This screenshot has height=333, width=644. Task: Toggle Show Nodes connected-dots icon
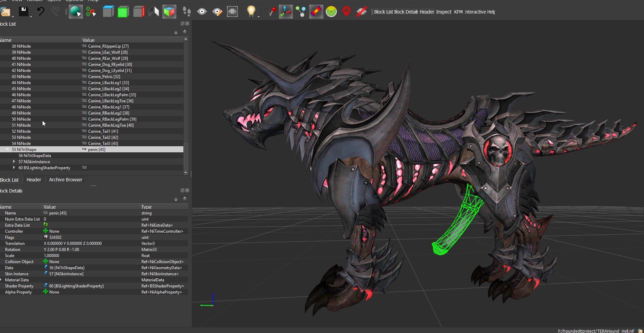coord(301,12)
